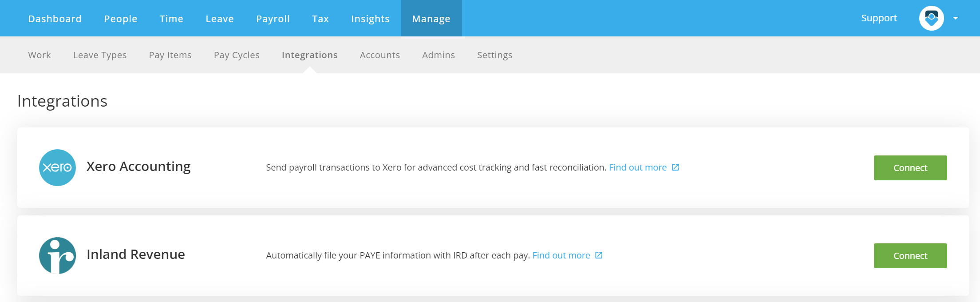Open Inland Revenue Find out more link
Viewport: 980px width, 302px height.
coord(561,255)
